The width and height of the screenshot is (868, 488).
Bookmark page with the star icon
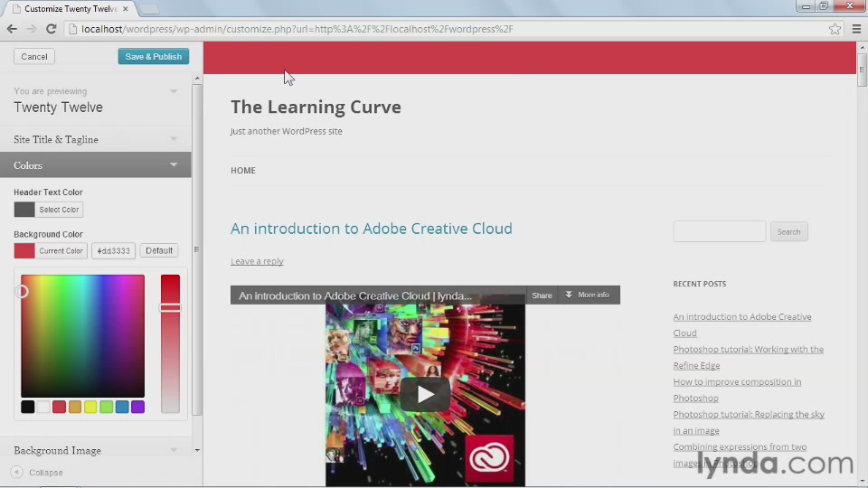pyautogui.click(x=835, y=29)
